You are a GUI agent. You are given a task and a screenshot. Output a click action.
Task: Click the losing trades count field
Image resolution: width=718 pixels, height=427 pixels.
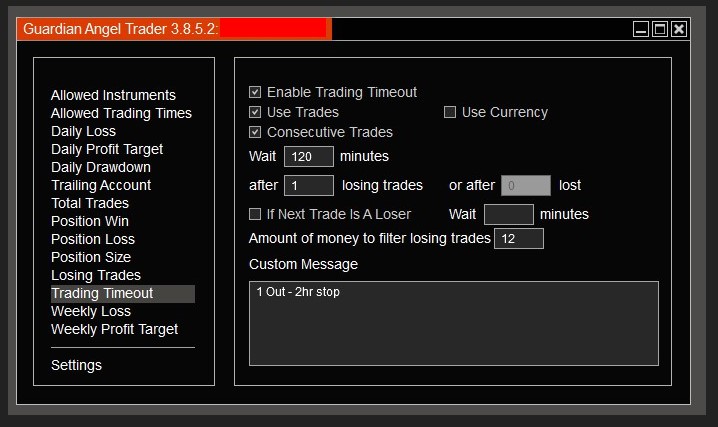pos(309,185)
